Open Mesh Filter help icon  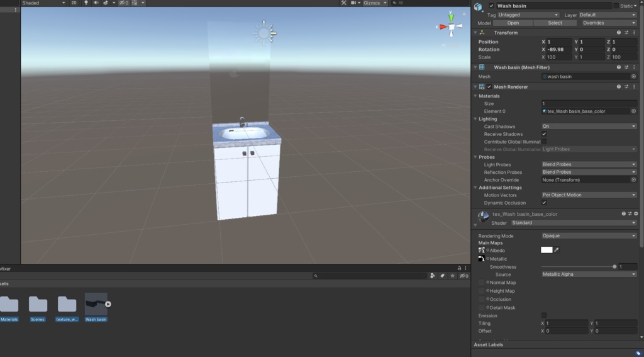(619, 67)
